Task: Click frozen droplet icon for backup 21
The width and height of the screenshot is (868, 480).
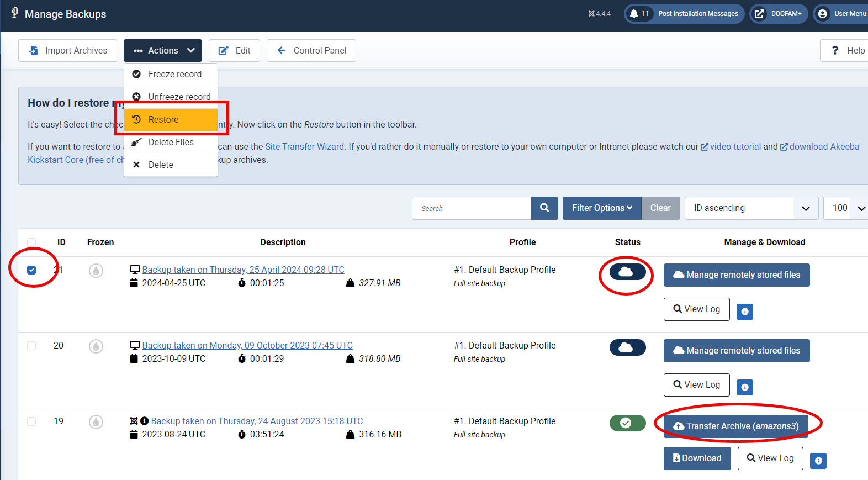Action: (x=96, y=271)
